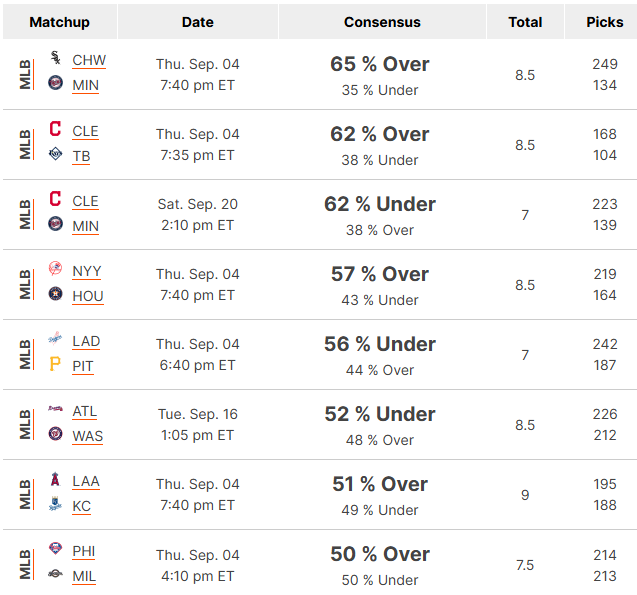Sort by the Picks column header
This screenshot has height=595, width=637.
pos(604,22)
